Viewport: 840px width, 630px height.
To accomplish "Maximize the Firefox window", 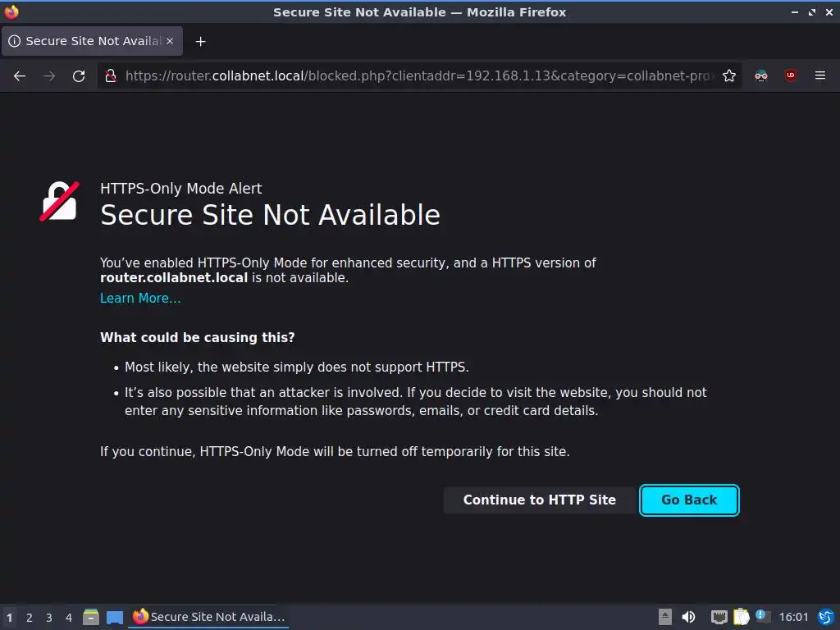I will pos(812,11).
